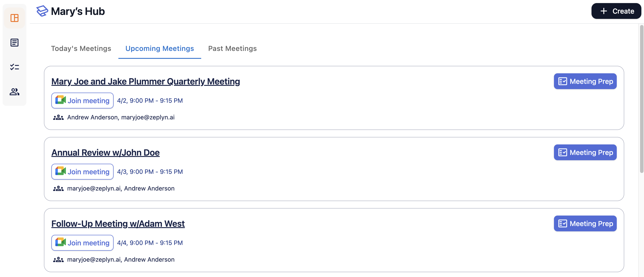Open the dashboard icon in sidebar
644x277 pixels.
[14, 18]
